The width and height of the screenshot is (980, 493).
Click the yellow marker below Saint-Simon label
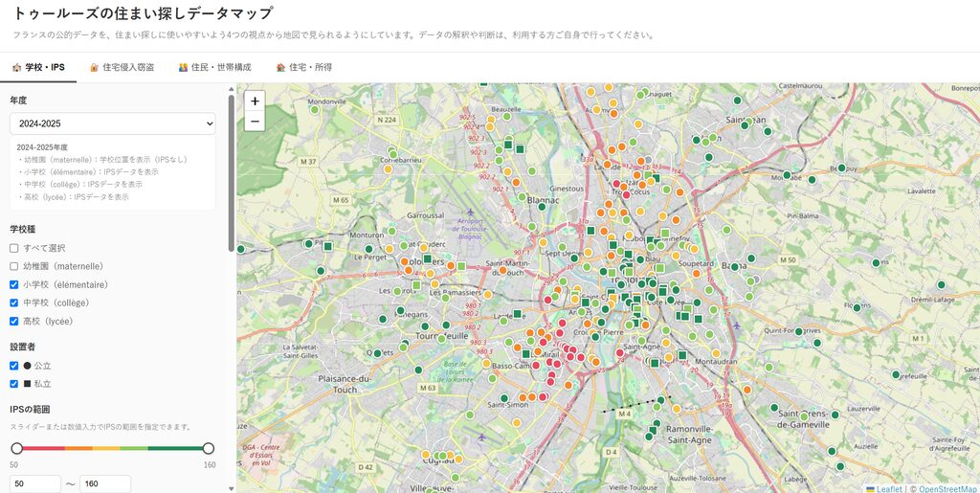(x=517, y=422)
